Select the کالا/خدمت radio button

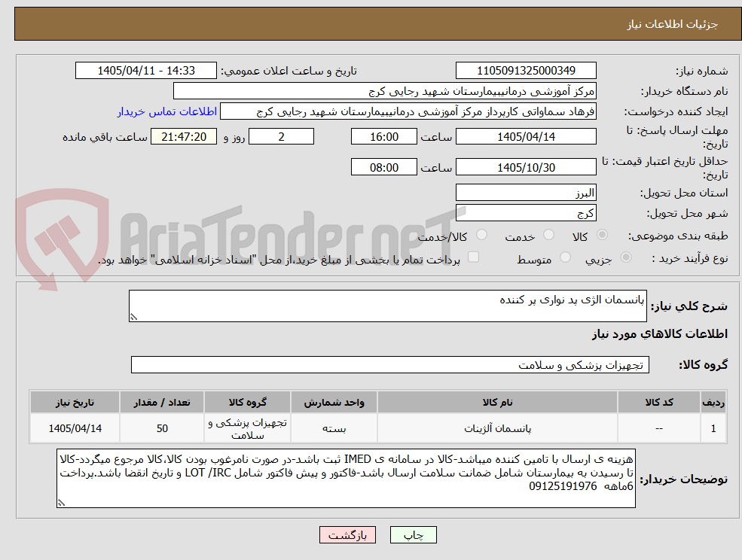(481, 235)
